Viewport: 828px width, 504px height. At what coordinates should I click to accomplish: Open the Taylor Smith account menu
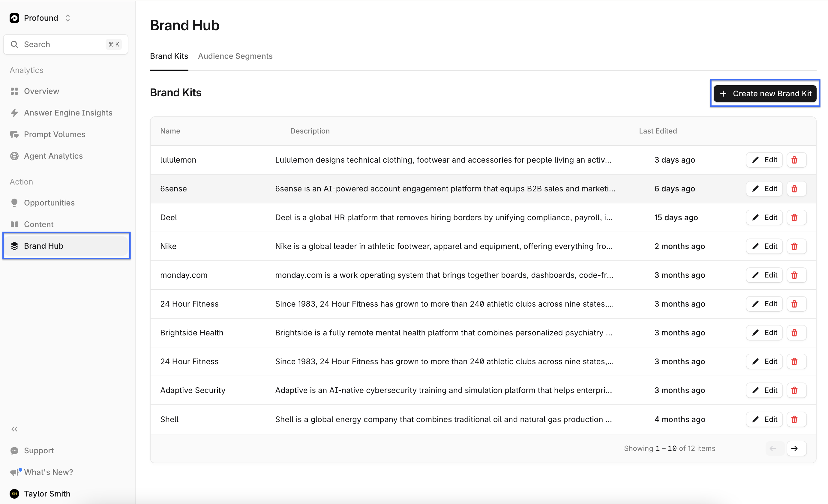[40, 493]
